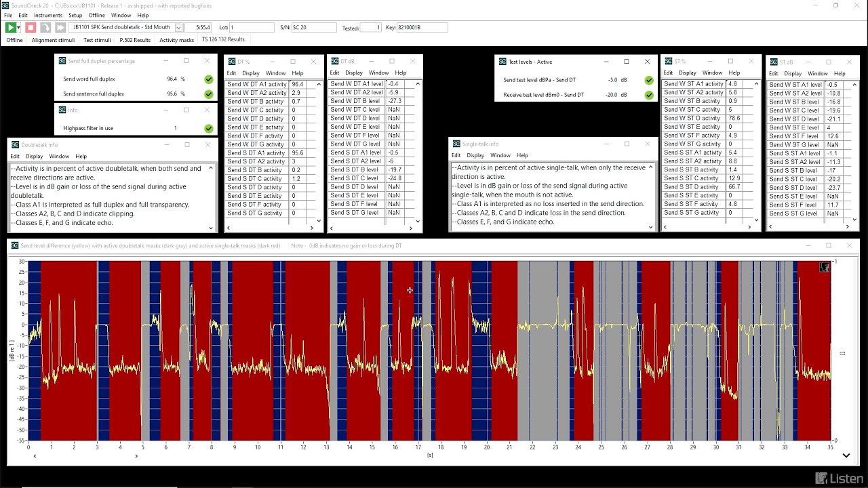Open the Display menu in the Doubletalk info window
The width and height of the screenshot is (868, 488).
tap(34, 157)
